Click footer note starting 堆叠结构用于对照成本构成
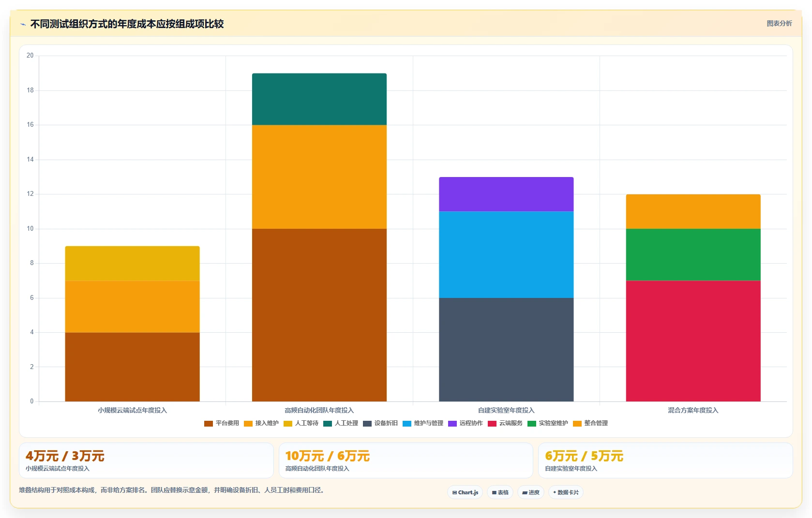Viewport: 812px width, 518px height. click(x=171, y=490)
